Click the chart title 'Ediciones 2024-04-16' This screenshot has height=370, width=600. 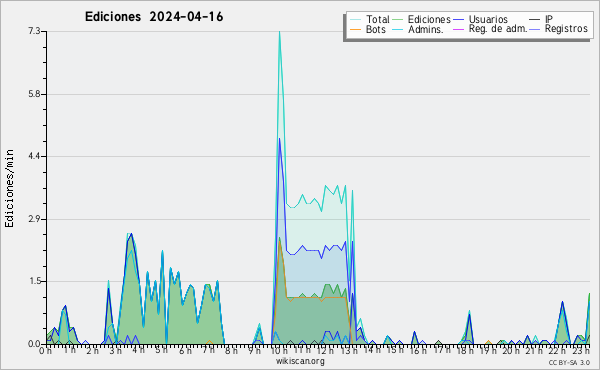coord(154,17)
